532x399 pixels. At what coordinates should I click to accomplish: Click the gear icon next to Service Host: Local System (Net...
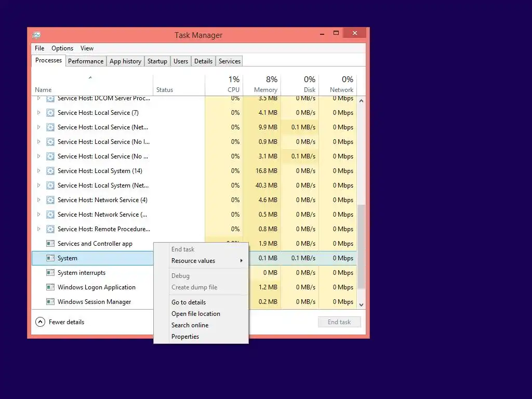click(50, 185)
